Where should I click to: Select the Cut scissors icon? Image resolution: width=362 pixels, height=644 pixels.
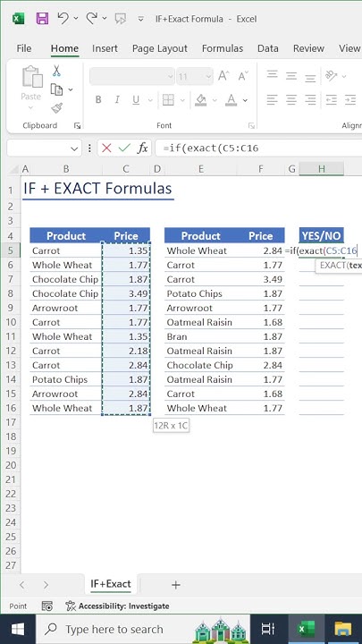click(56, 71)
